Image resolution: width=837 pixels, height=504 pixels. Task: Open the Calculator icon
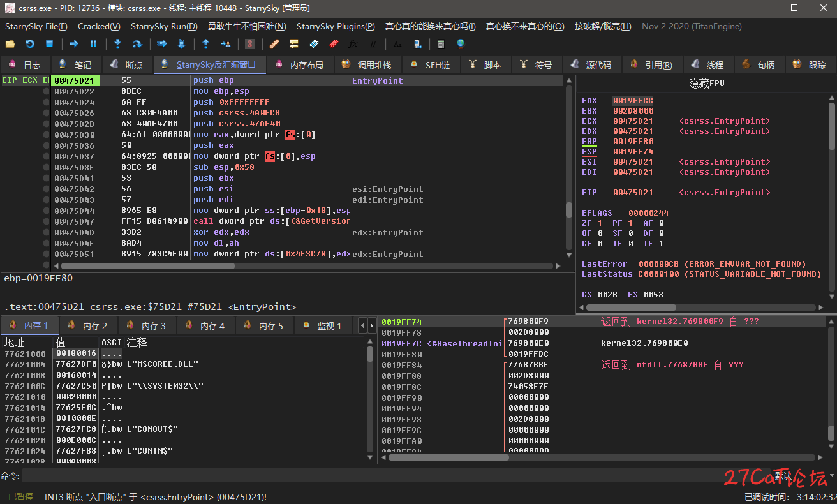point(441,44)
